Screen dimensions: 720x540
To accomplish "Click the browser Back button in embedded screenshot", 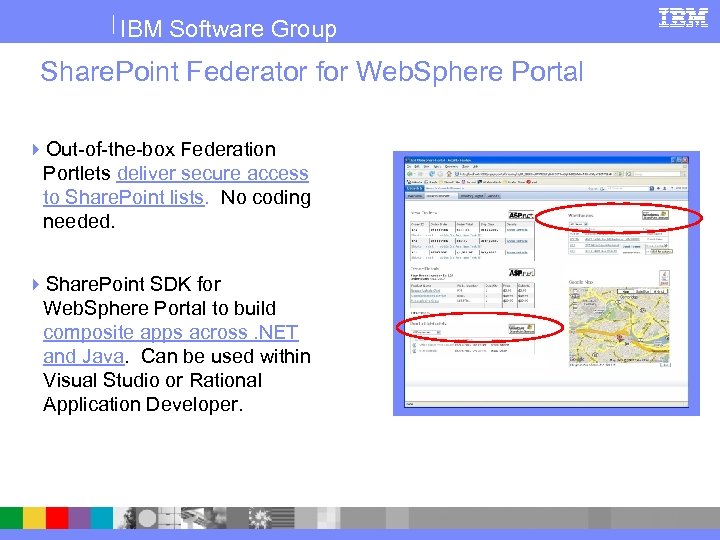I will click(x=410, y=174).
